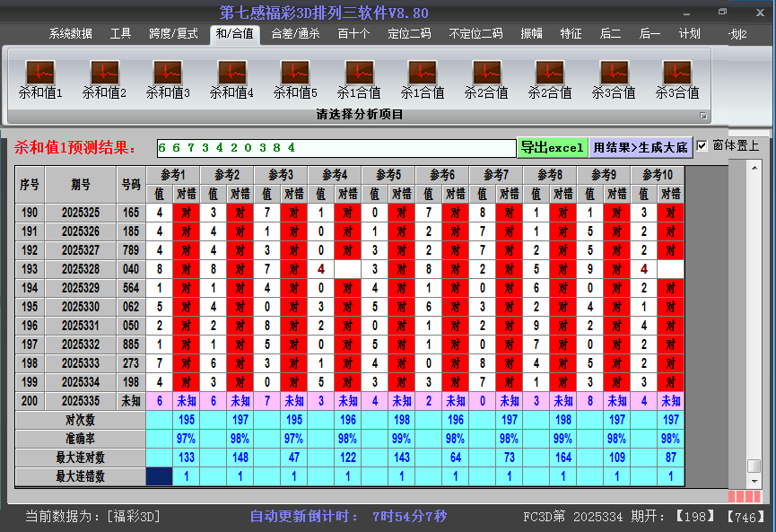Image resolution: width=776 pixels, height=532 pixels.
Task: Click the 导出excel button
Action: 553,145
